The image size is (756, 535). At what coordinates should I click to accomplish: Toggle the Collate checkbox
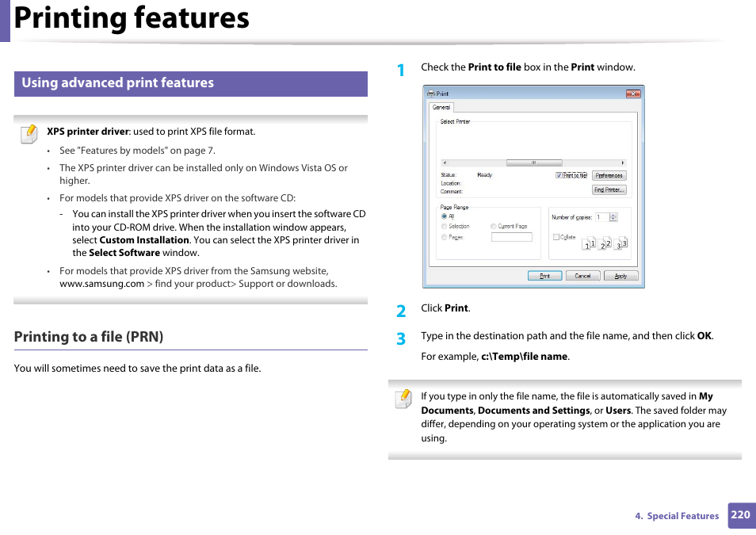click(x=556, y=237)
